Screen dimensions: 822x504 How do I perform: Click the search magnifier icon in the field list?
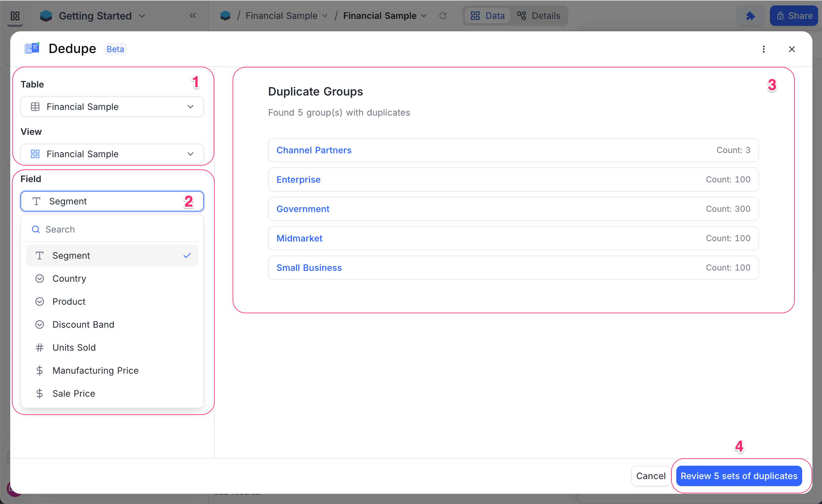point(36,229)
